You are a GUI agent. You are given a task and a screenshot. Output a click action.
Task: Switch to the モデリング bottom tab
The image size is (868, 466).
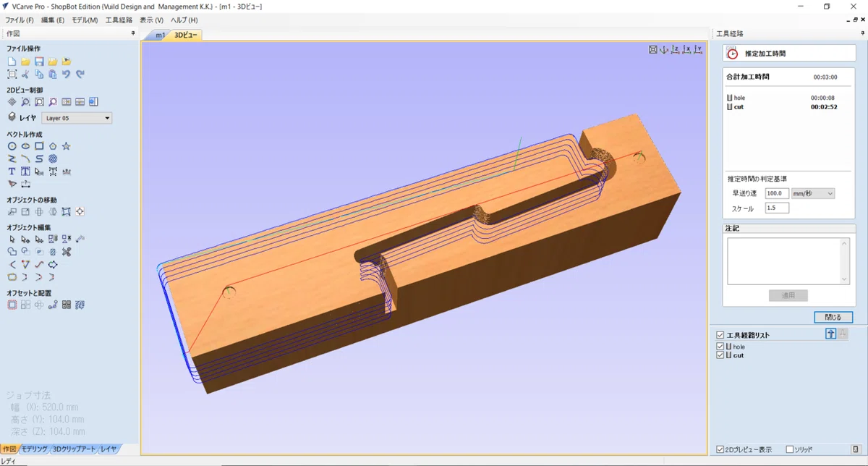pos(33,449)
